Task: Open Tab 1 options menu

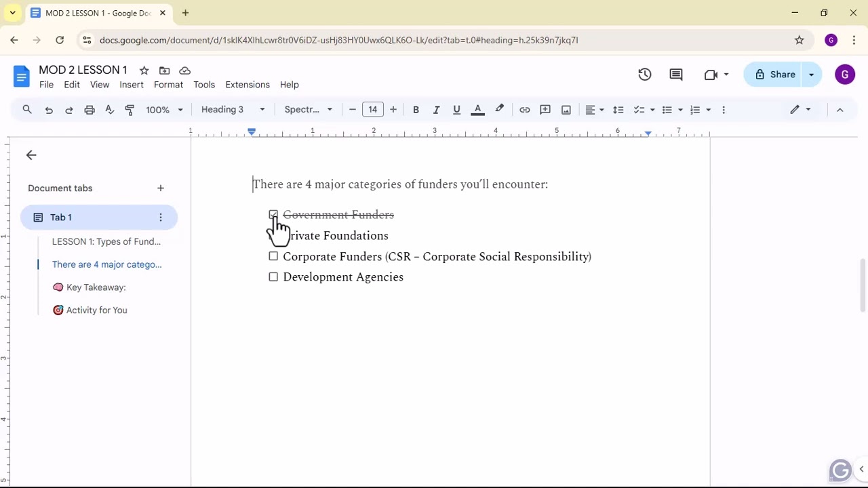Action: pos(161,218)
